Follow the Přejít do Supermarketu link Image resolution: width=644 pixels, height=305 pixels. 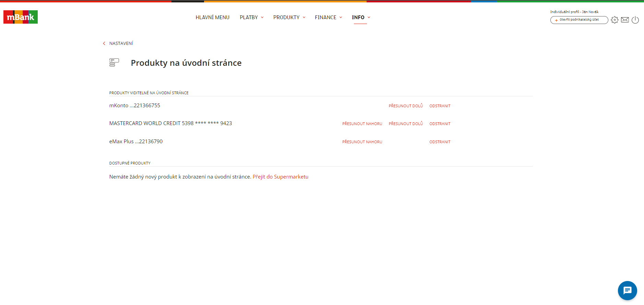[280, 177]
